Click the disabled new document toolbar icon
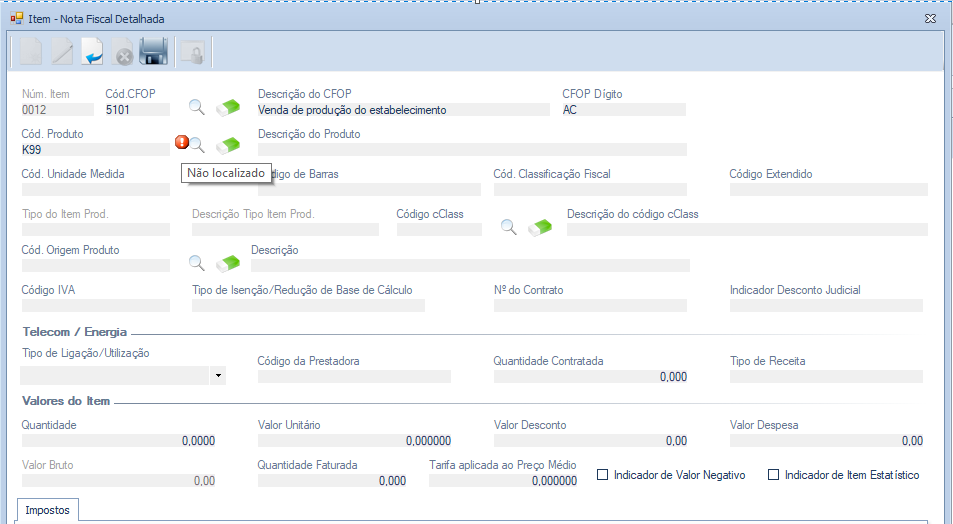This screenshot has height=524, width=953. [x=31, y=52]
